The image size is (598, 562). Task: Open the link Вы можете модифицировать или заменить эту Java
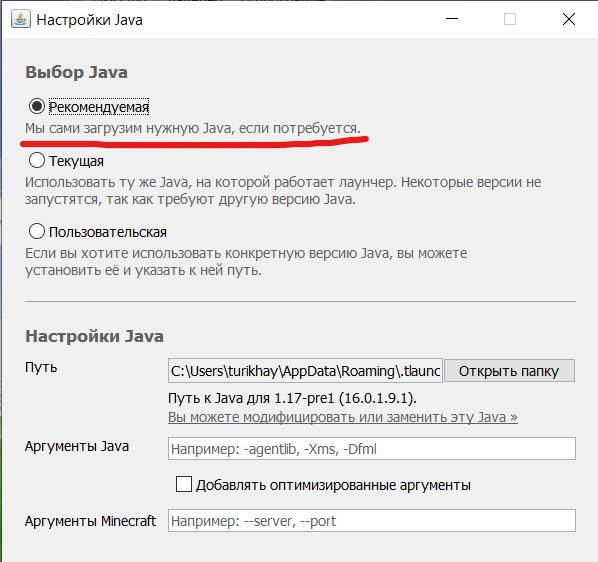click(x=342, y=417)
